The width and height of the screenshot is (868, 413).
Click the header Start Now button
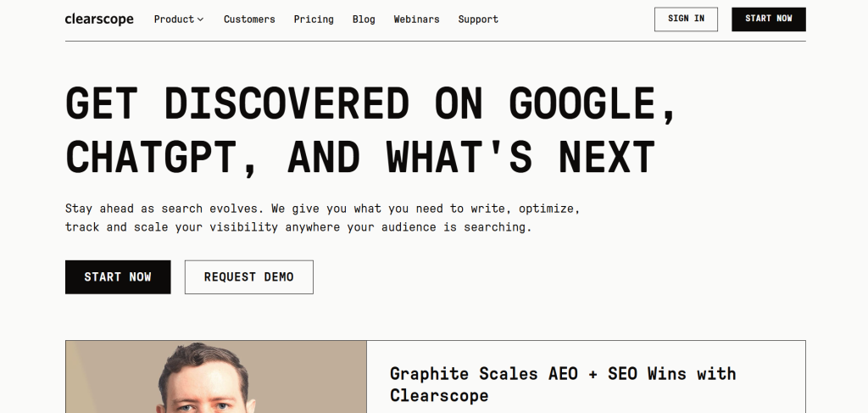click(768, 20)
